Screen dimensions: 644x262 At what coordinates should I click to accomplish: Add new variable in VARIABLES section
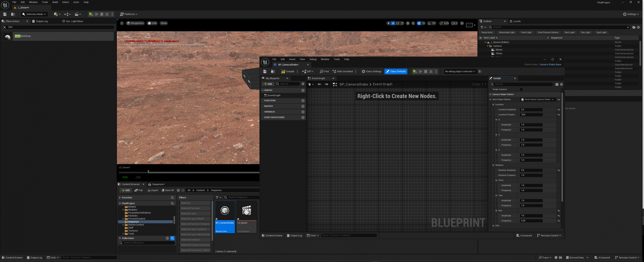point(303,112)
